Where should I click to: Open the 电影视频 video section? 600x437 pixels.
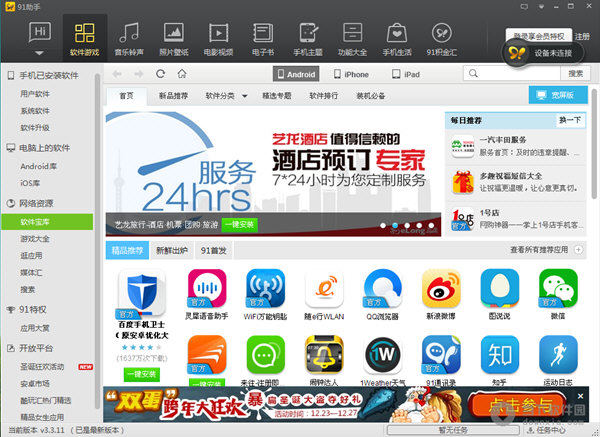point(218,39)
